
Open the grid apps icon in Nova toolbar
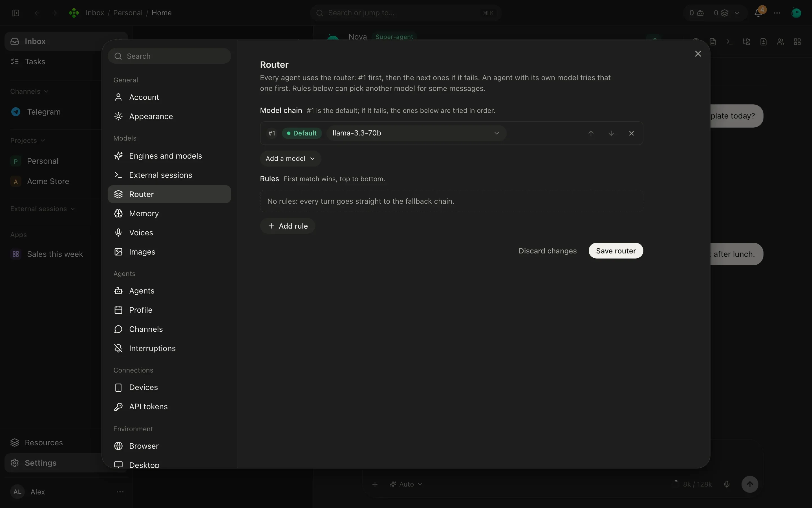click(x=797, y=42)
